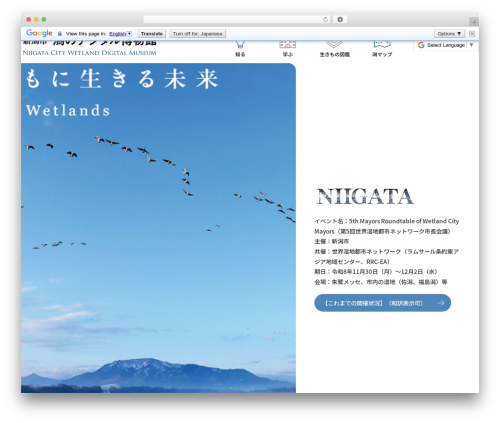500x423 pixels.
Task: Open a new browser tab with plus button
Action: 474,22
